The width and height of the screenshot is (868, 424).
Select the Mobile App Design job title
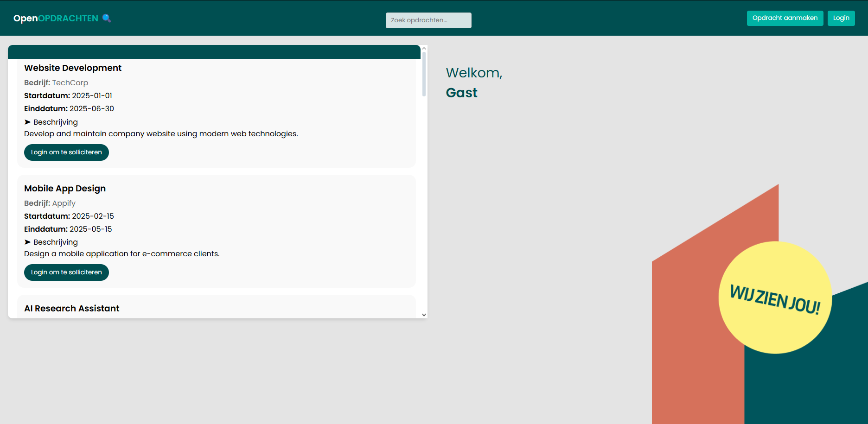tap(65, 189)
